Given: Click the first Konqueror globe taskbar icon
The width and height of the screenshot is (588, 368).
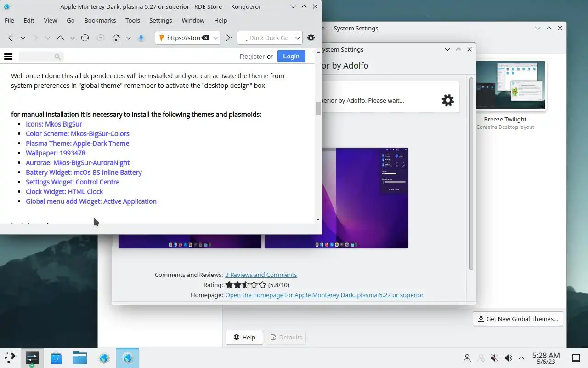Looking at the screenshot, I should (x=104, y=358).
